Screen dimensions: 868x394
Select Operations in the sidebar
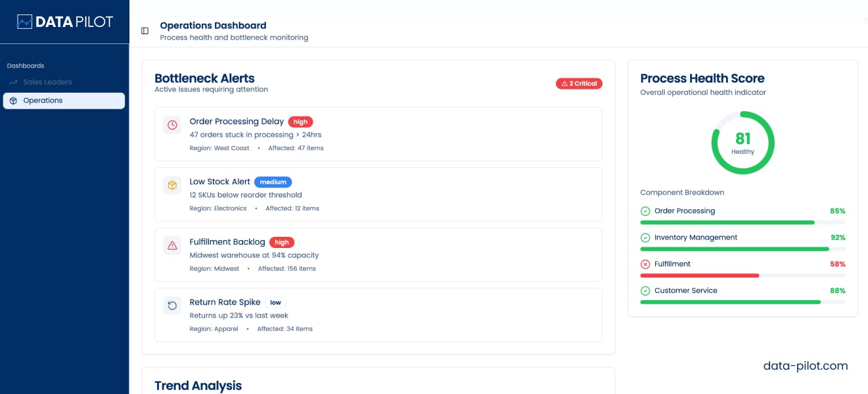pyautogui.click(x=64, y=101)
